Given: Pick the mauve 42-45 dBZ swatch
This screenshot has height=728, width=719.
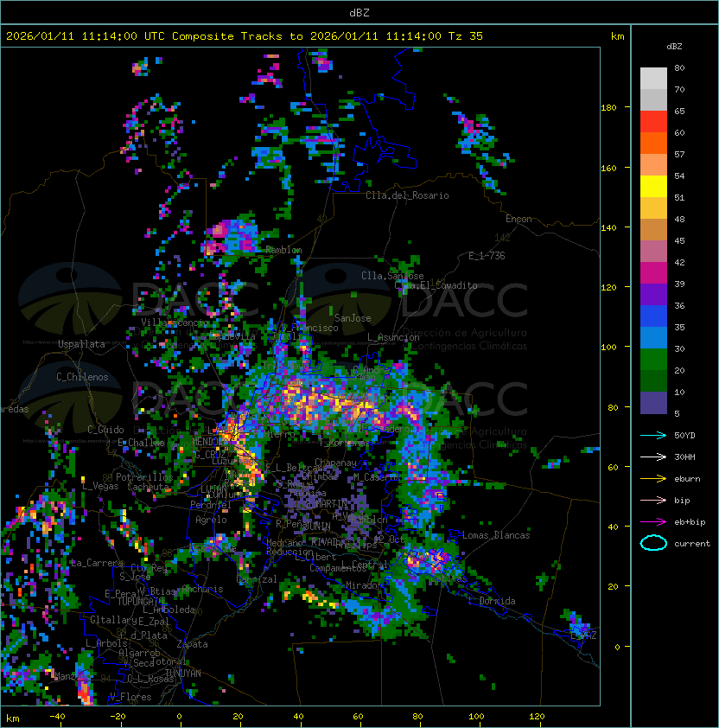Looking at the screenshot, I should [653, 252].
